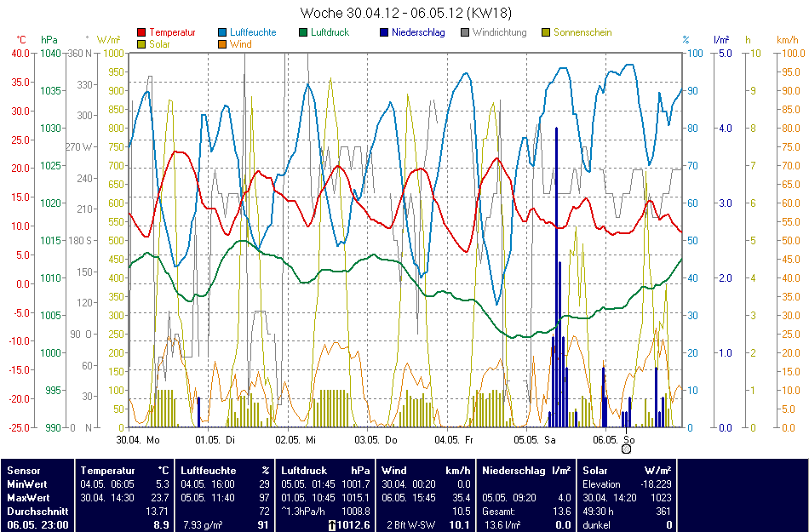Viewport: 809px width, 532px height.
Task: Click the current temperature value 8.9
Action: (x=162, y=525)
